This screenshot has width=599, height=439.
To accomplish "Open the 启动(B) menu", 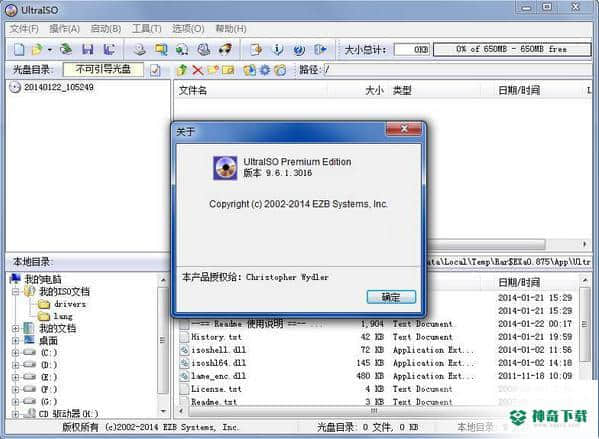I will [x=106, y=29].
